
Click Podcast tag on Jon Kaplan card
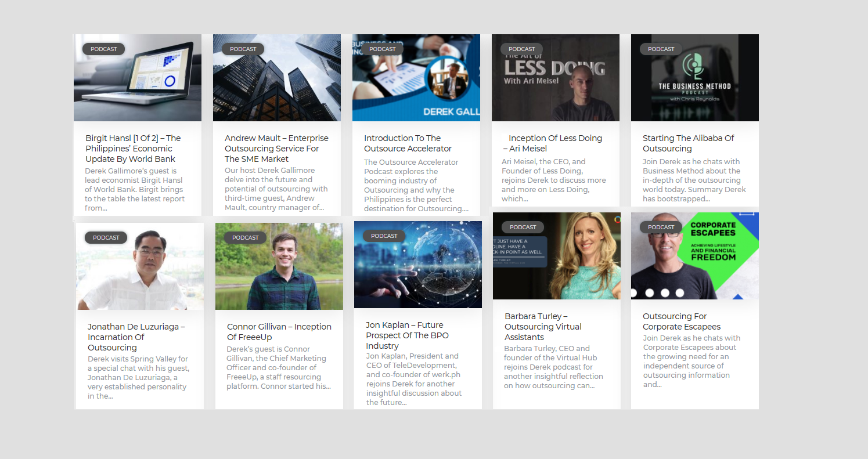pyautogui.click(x=384, y=236)
